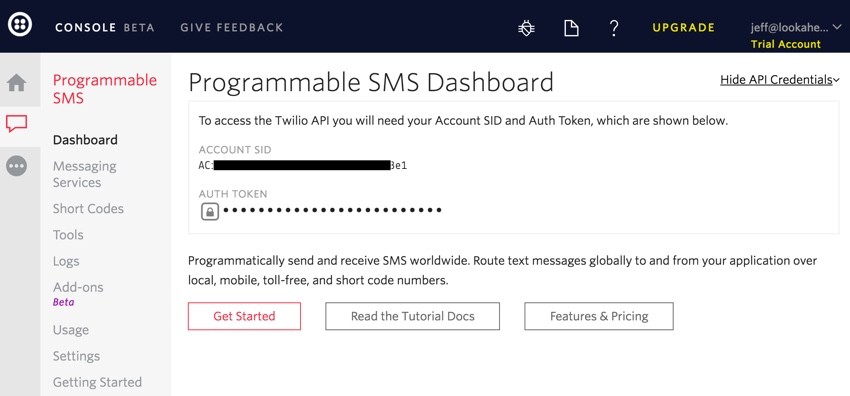850x396 pixels.
Task: Open the help question mark icon
Action: (614, 28)
